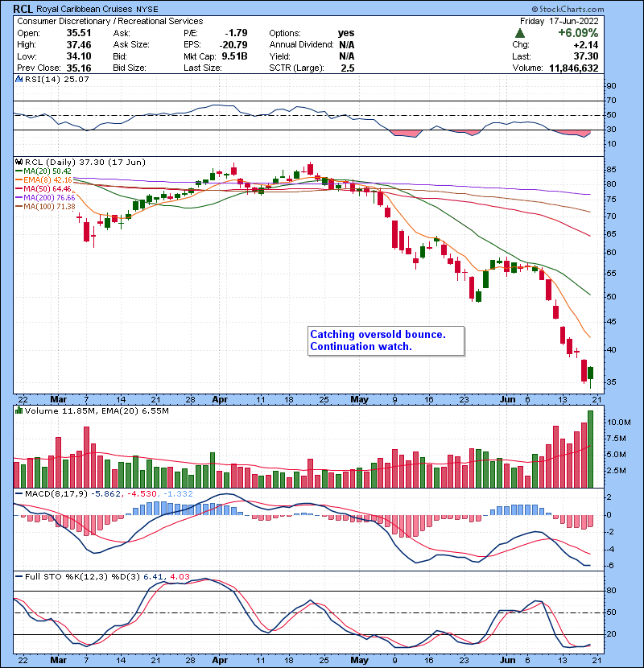Viewport: 644px width, 668px height.
Task: Select the MA(20) 50.42 legend entry
Action: point(48,171)
